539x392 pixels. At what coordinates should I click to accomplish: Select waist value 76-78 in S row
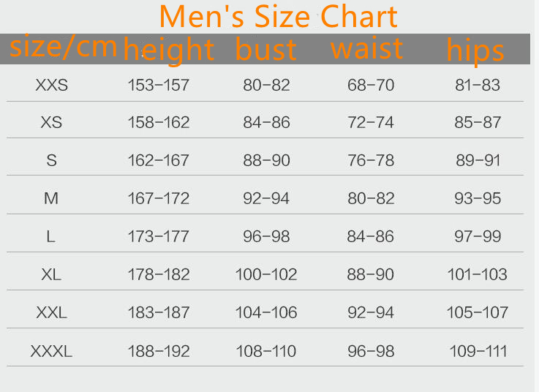coord(371,160)
